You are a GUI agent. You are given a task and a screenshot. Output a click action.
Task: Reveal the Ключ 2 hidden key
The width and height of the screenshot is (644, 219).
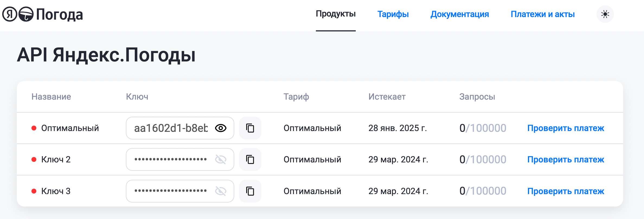pos(221,159)
